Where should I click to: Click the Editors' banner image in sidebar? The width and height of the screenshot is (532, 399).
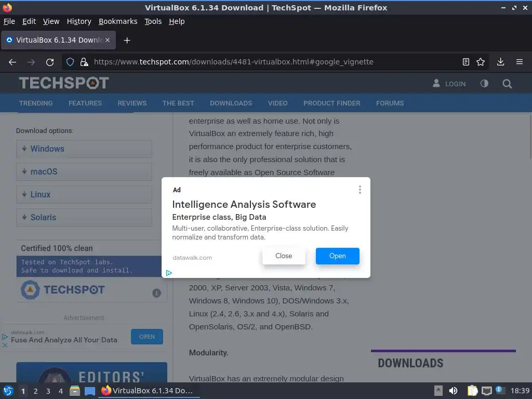coord(91,372)
